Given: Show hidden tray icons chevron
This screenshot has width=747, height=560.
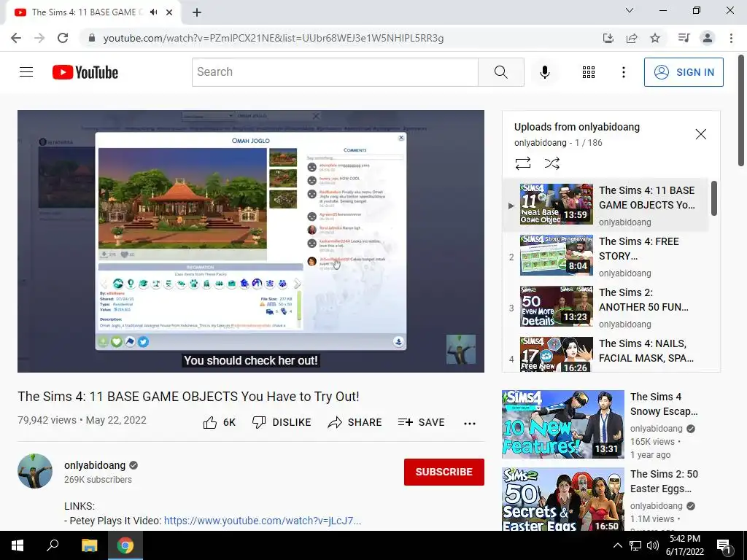Looking at the screenshot, I should [x=617, y=545].
